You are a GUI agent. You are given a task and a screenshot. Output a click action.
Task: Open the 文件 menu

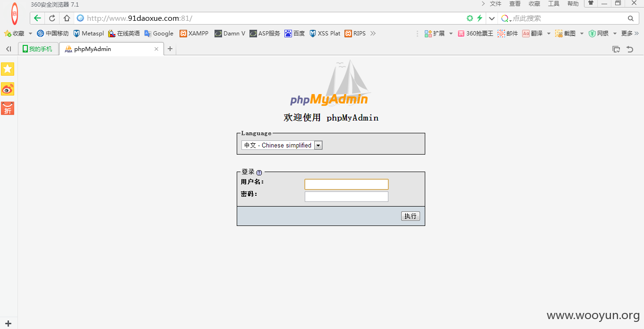496,4
